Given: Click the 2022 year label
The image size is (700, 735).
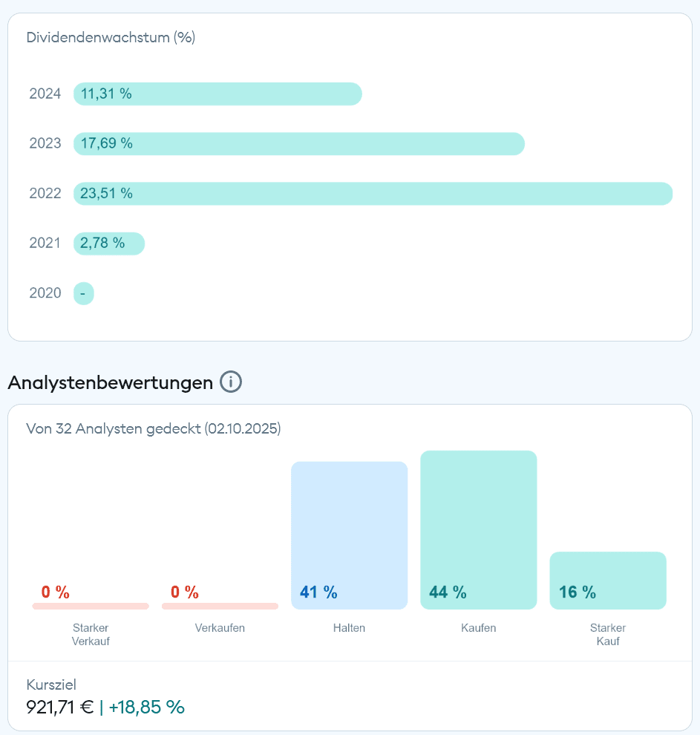Looking at the screenshot, I should tap(45, 194).
